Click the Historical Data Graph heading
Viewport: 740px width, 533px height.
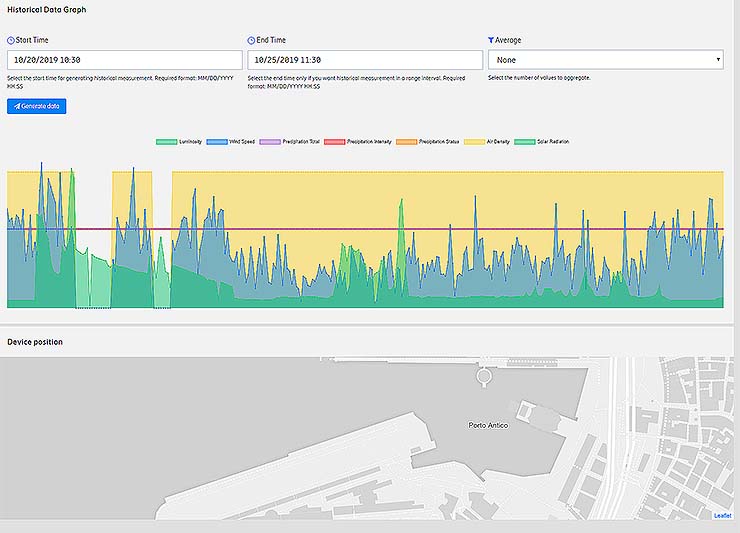pos(47,9)
